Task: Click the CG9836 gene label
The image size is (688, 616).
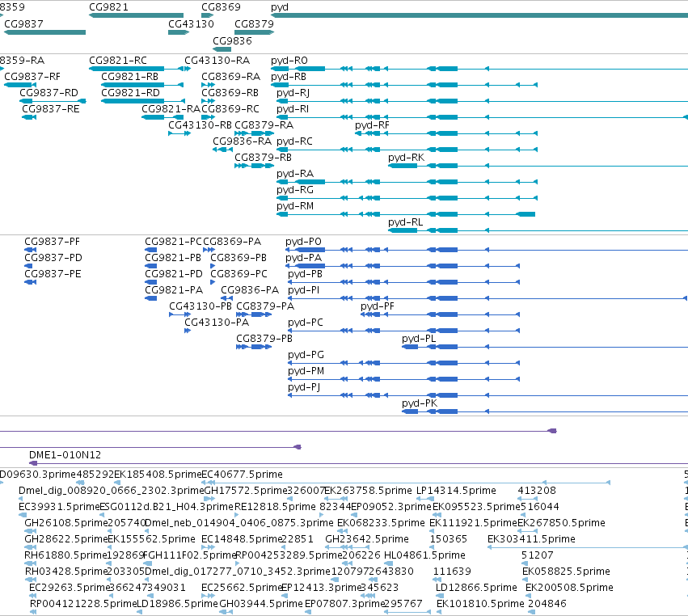Action: coord(233,40)
